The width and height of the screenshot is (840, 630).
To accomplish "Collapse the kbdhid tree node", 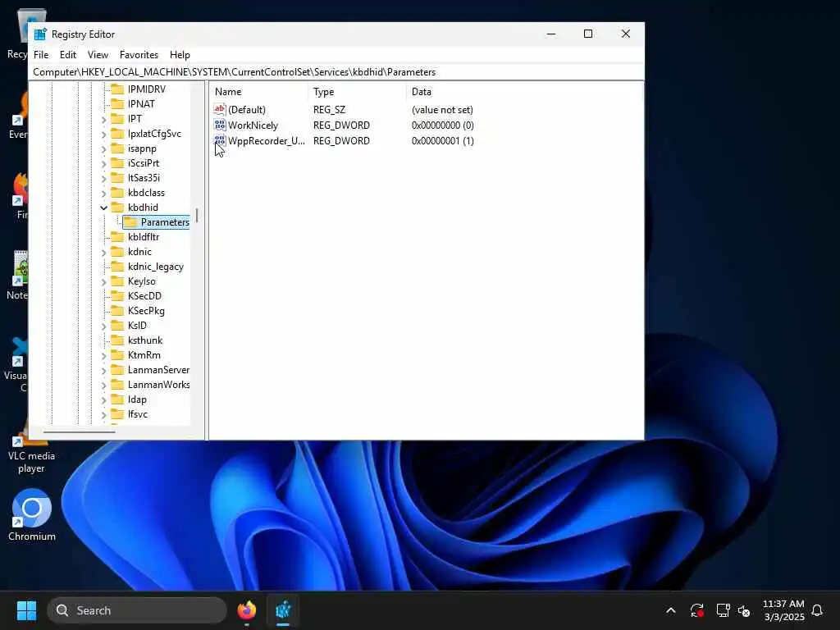I will (x=104, y=208).
